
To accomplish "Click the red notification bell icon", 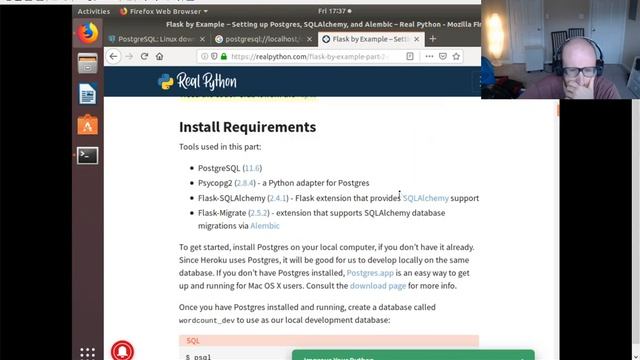I will [x=122, y=351].
